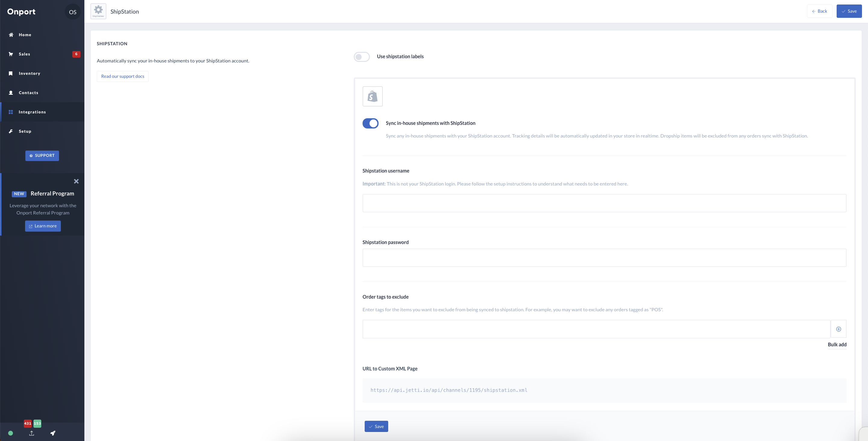Disable Sync in-house shipments with ShipStation toggle

pyautogui.click(x=370, y=123)
